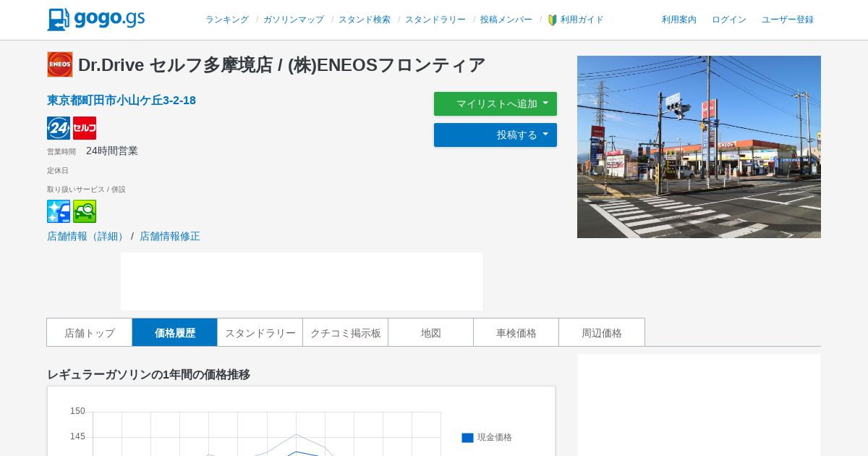The image size is (868, 456).
Task: Toggle the 現金価格 legend swatch
Action: click(467, 437)
